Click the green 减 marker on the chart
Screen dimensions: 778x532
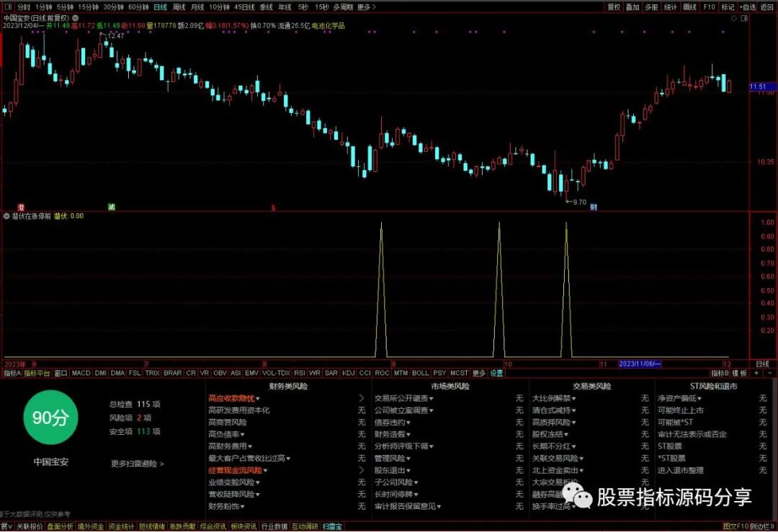point(112,207)
